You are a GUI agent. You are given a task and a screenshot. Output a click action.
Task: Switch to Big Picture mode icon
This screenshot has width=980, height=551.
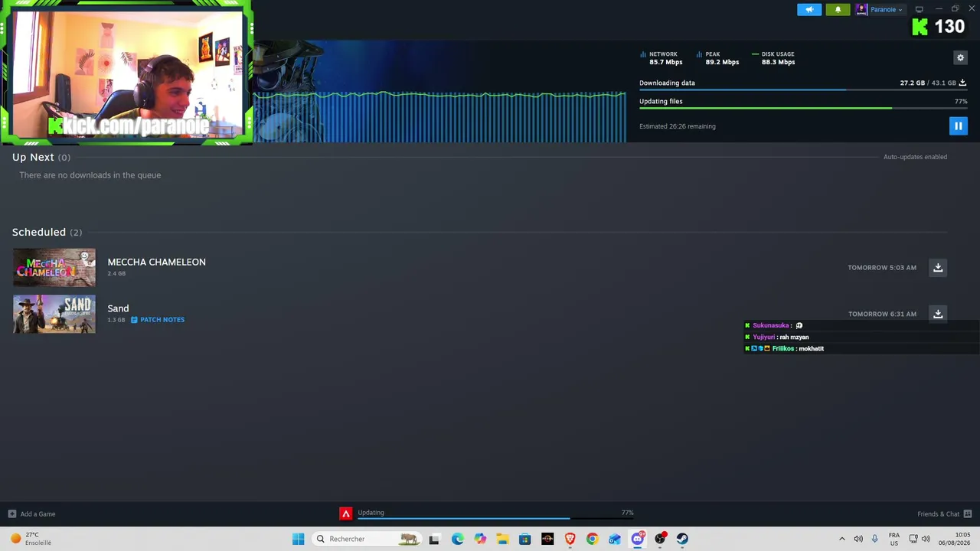pyautogui.click(x=920, y=9)
